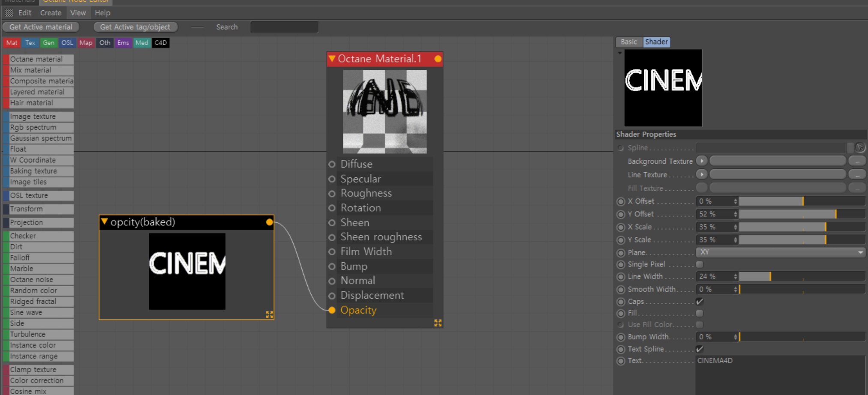
Task: Click the Specular input pin
Action: (332, 179)
